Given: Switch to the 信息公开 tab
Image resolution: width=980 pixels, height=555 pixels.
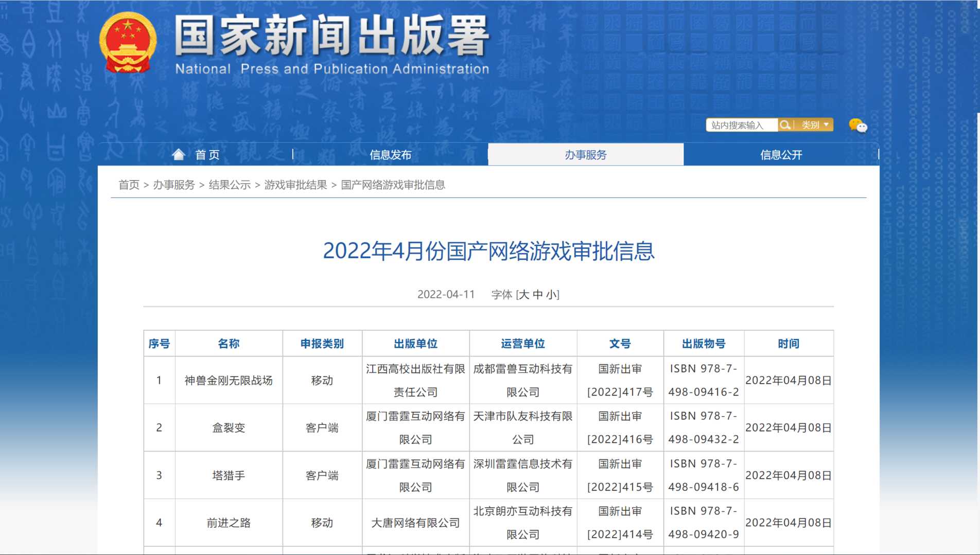Looking at the screenshot, I should (781, 154).
